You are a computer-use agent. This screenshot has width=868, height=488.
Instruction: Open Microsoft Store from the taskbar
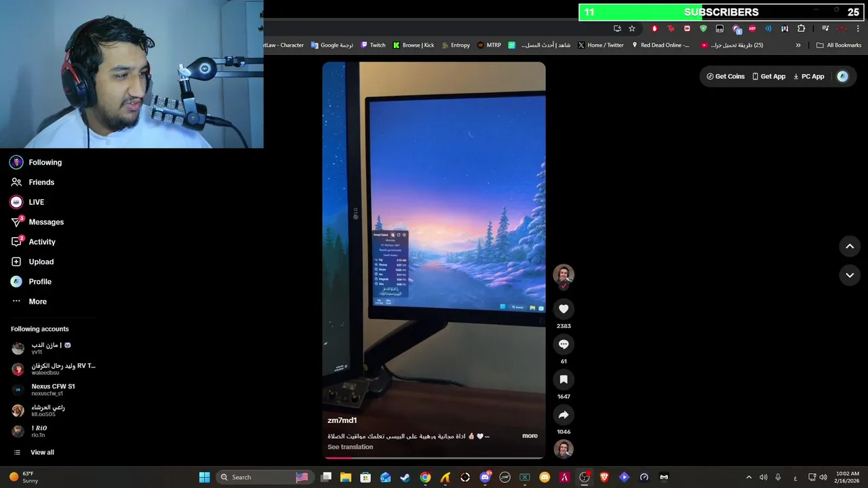pos(366,477)
